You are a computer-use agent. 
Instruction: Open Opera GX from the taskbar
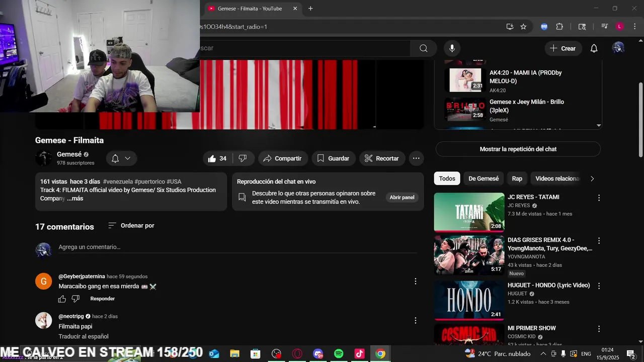pos(297,354)
